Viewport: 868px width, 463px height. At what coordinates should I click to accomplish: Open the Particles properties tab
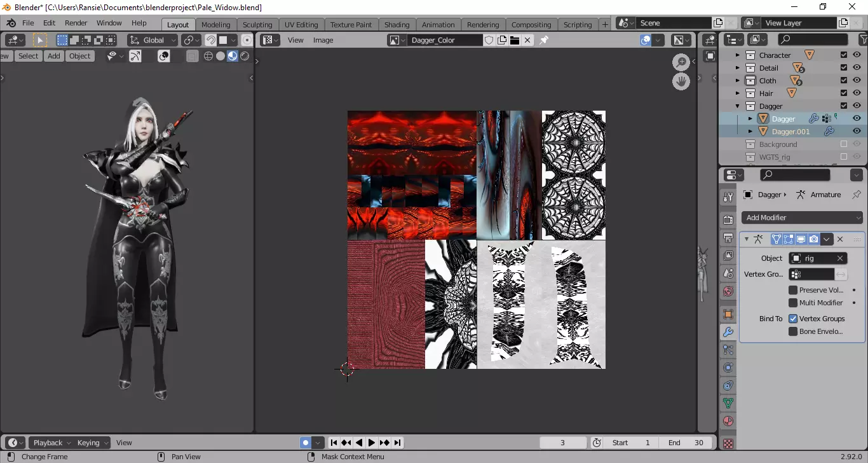728,350
